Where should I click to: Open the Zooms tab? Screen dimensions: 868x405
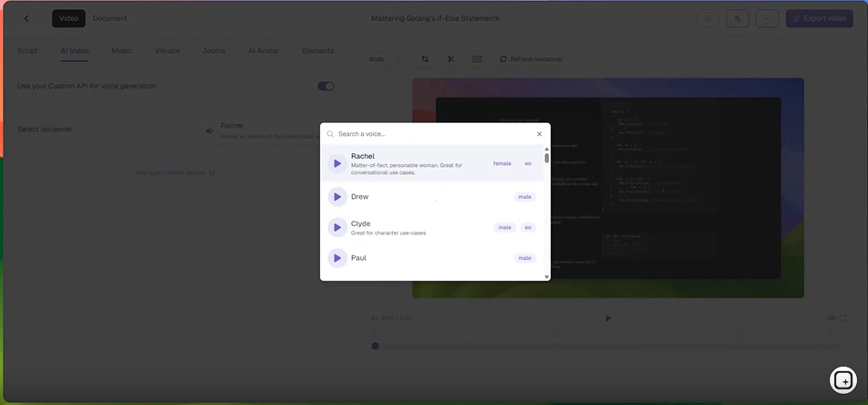pos(213,50)
